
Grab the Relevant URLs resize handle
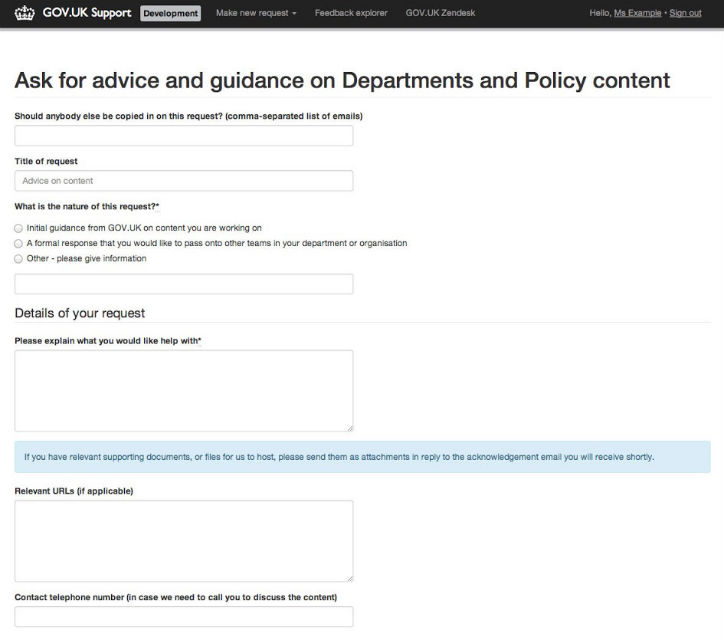click(x=350, y=578)
